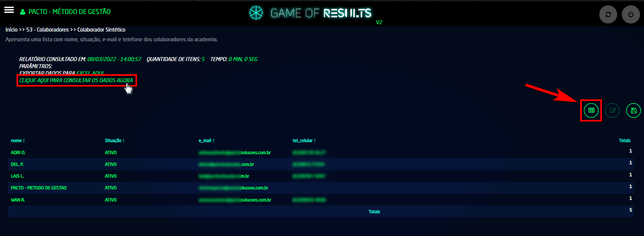
Task: Click the refresh icon button
Action: click(x=608, y=14)
